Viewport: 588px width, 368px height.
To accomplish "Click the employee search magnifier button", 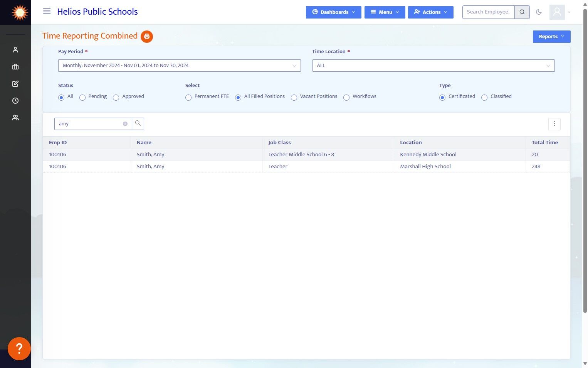I will [522, 12].
